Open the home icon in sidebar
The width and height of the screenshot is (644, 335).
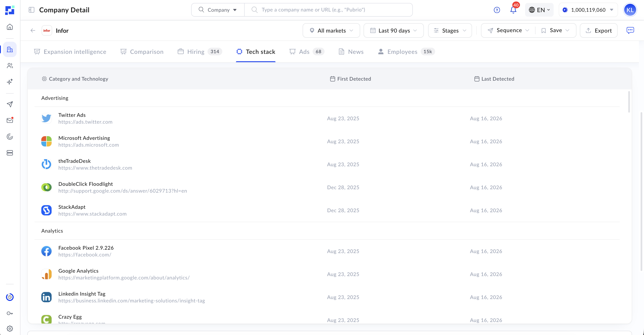[10, 27]
